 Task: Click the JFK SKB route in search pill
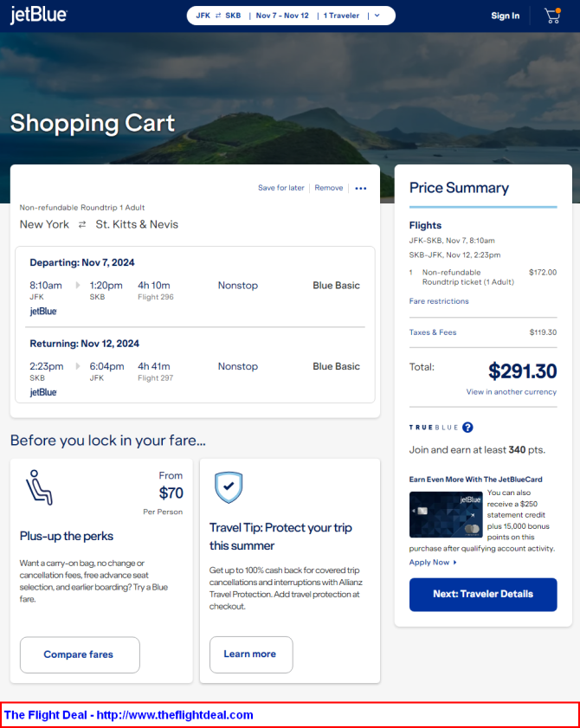coord(218,16)
